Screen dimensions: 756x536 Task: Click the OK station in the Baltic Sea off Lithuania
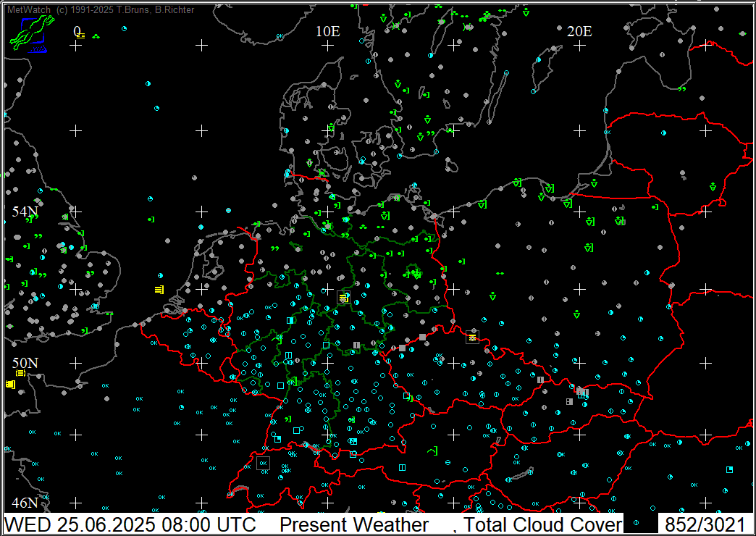click(607, 132)
